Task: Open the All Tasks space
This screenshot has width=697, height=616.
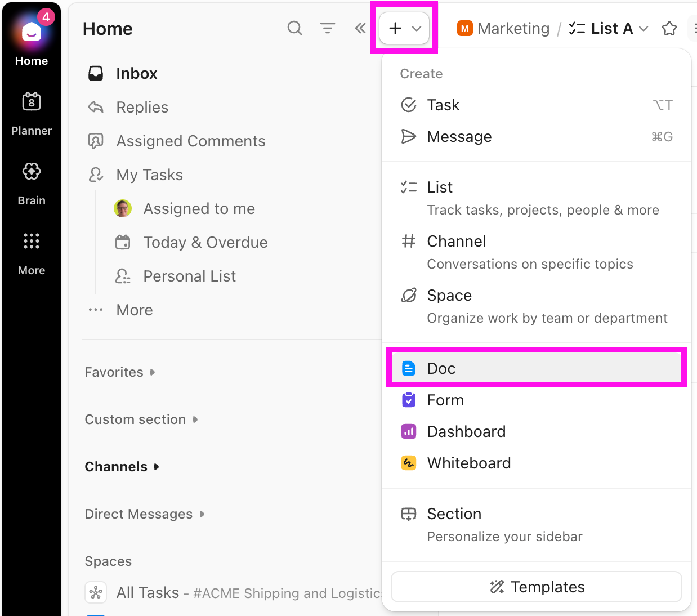Action: pyautogui.click(x=148, y=592)
